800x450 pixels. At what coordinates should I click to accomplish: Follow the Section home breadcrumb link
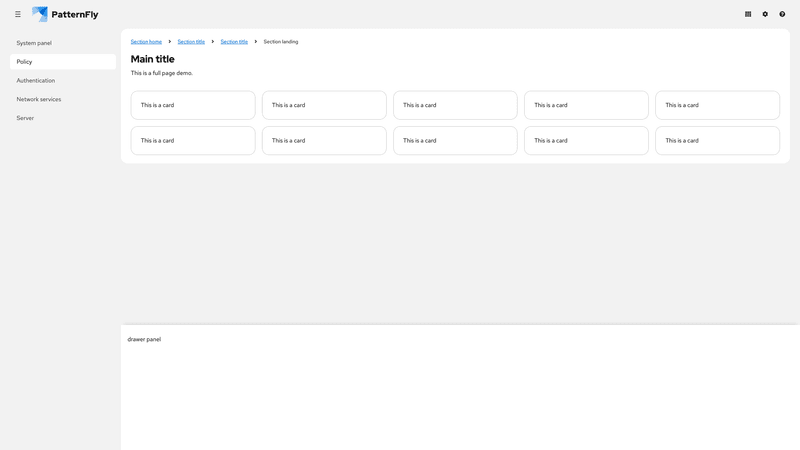[146, 42]
